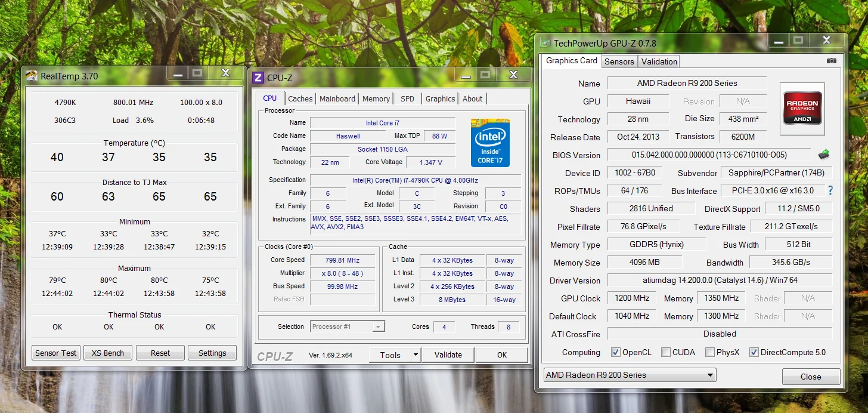Viewport: 868px width, 413px height.
Task: Click the Instructions list in CPU-Z
Action: point(416,224)
